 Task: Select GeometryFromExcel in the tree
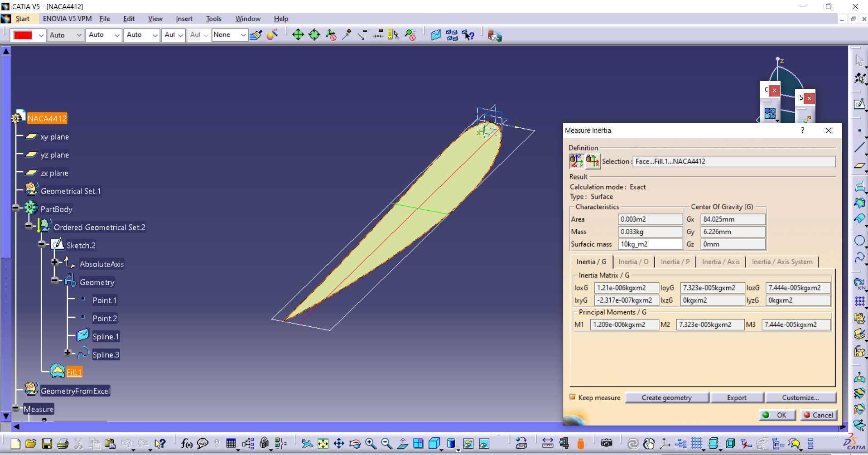pyautogui.click(x=75, y=391)
